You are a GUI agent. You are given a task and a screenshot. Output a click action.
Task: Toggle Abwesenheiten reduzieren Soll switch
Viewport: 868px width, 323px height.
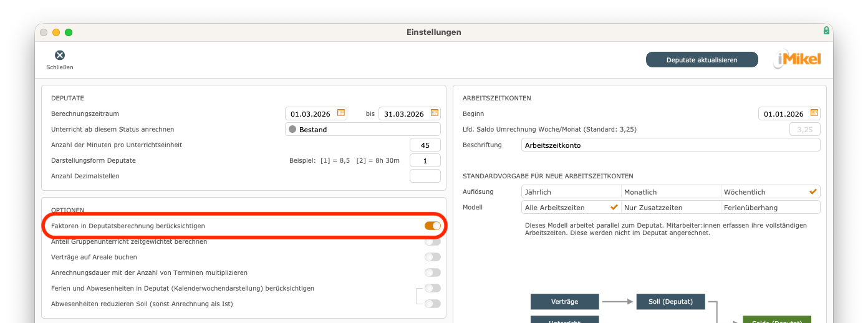click(433, 304)
